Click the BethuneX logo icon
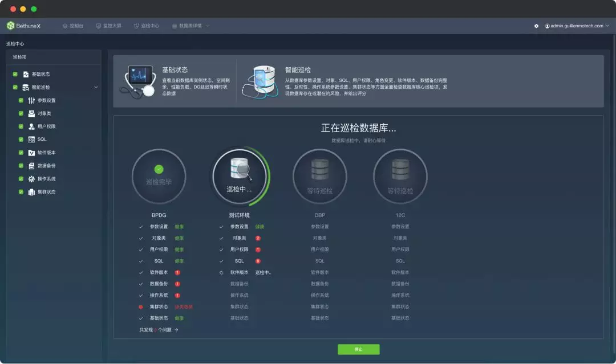 pos(11,26)
